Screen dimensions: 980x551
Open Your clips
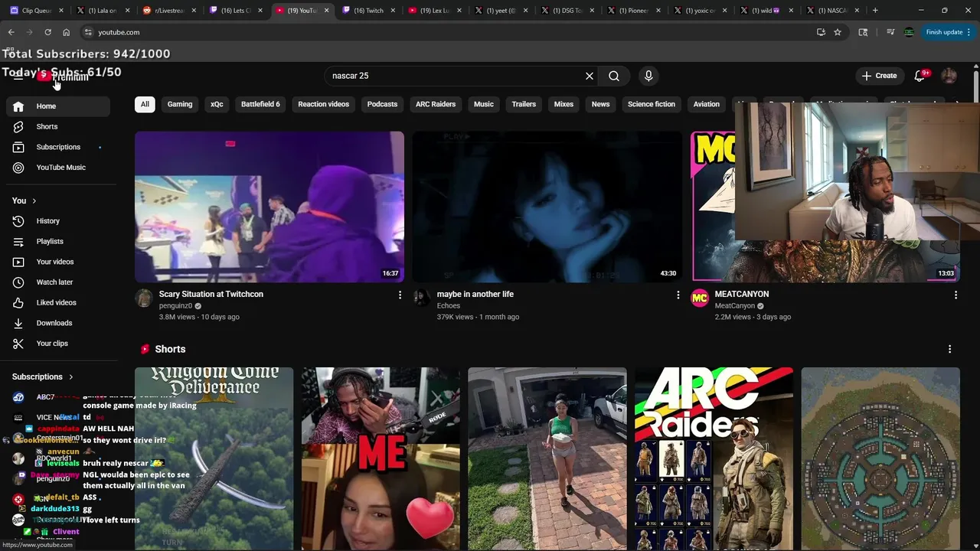click(58, 344)
